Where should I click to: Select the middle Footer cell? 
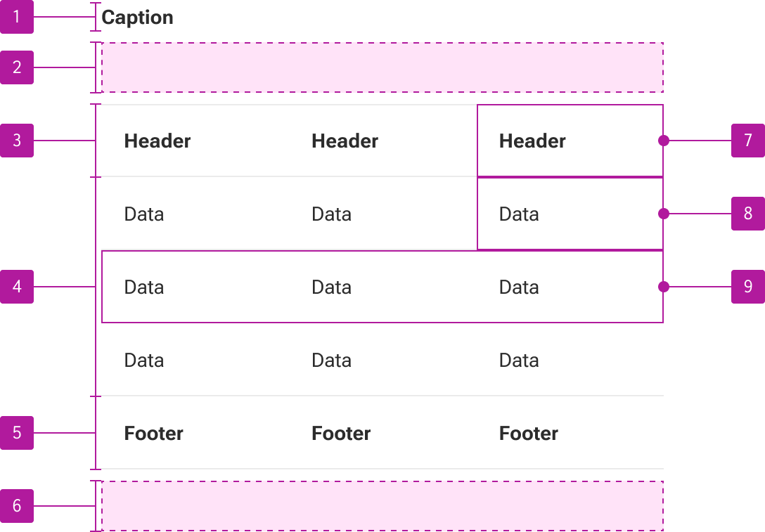pyautogui.click(x=383, y=433)
